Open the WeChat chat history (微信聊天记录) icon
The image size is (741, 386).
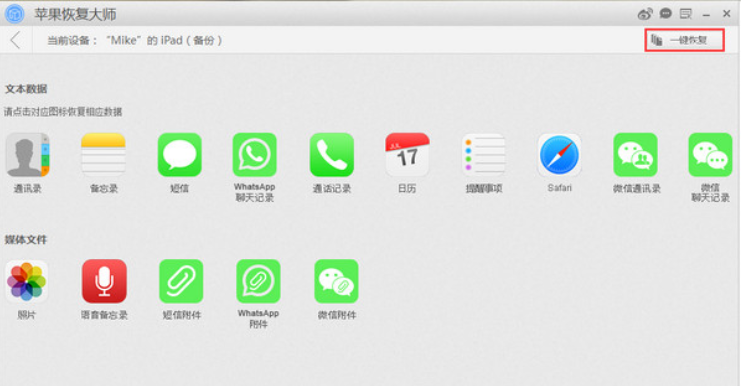point(710,155)
